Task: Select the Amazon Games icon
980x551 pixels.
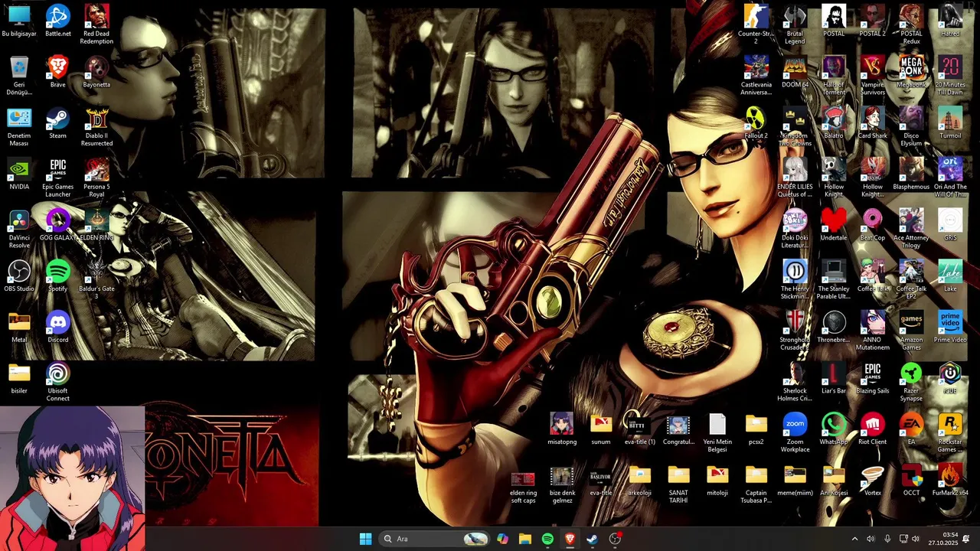Action: pos(911,331)
